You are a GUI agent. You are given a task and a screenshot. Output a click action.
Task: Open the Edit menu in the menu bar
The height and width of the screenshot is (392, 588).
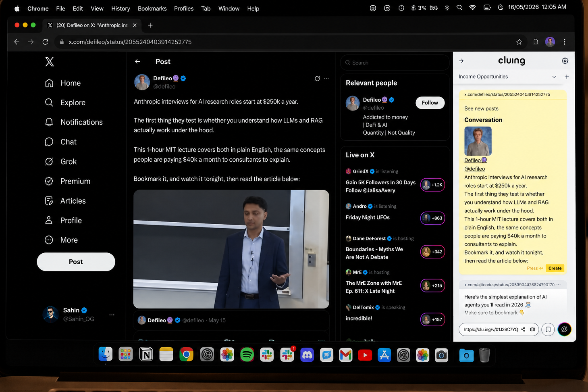coord(78,8)
